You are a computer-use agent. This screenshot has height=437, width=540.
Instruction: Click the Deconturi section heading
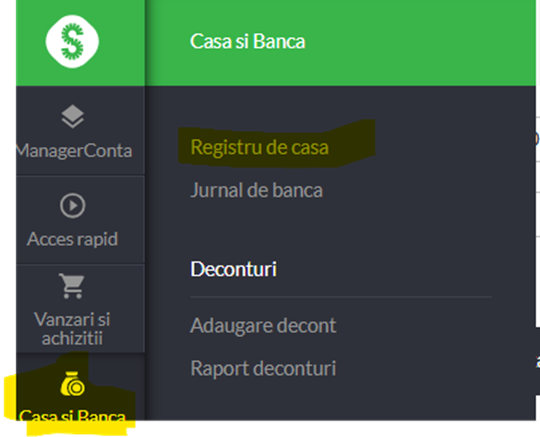pos(233,269)
